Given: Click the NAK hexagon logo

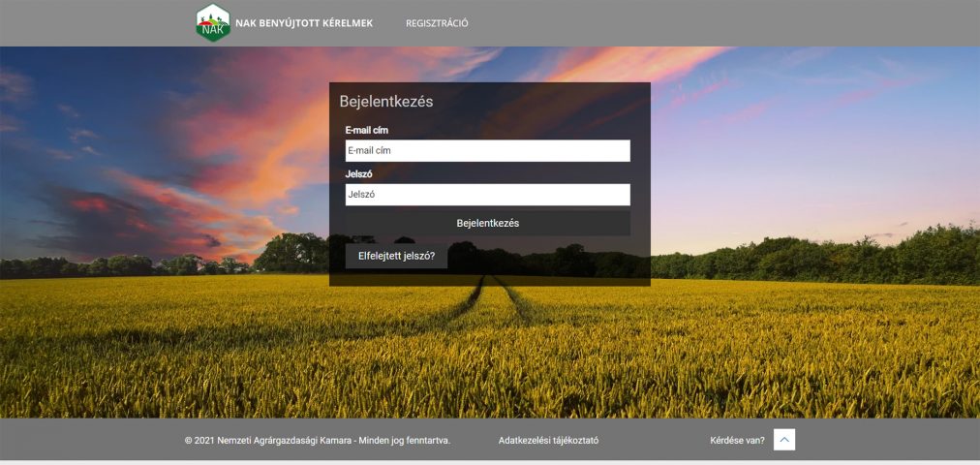Looking at the screenshot, I should tap(213, 23).
